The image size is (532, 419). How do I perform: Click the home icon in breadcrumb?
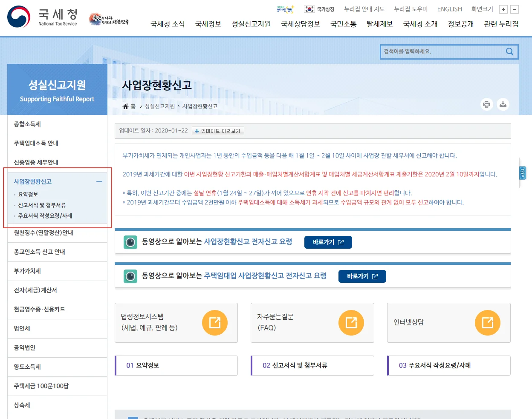pyautogui.click(x=125, y=106)
